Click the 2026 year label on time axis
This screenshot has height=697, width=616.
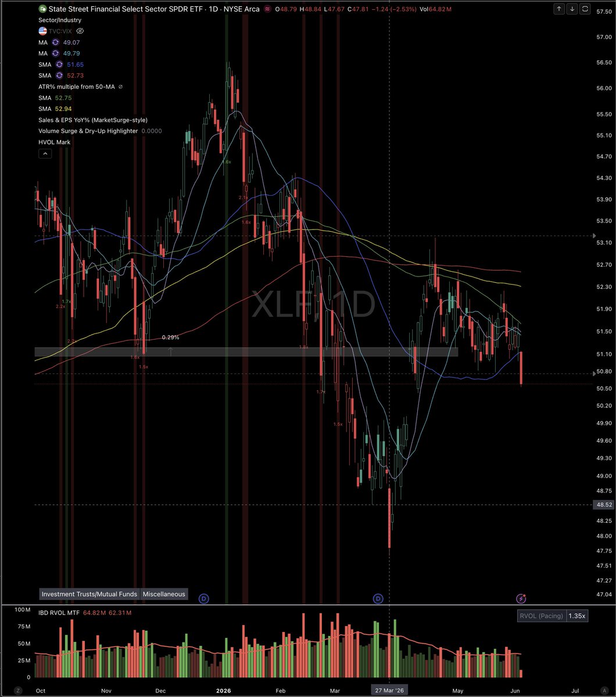coord(224,691)
